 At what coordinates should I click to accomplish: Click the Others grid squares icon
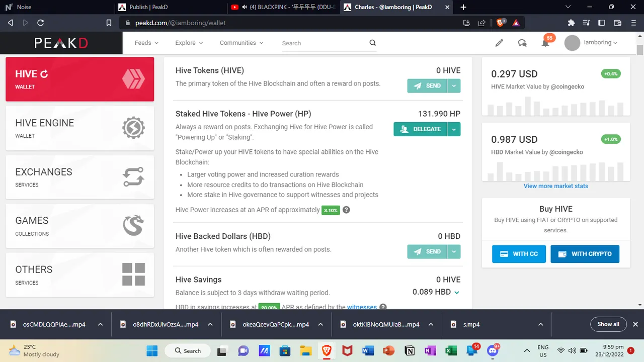133,275
